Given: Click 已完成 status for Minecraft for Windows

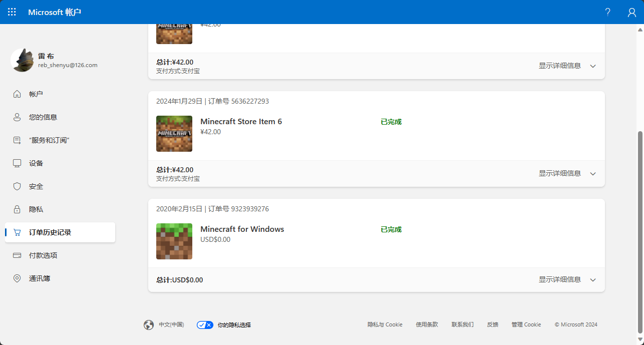Looking at the screenshot, I should click(391, 229).
